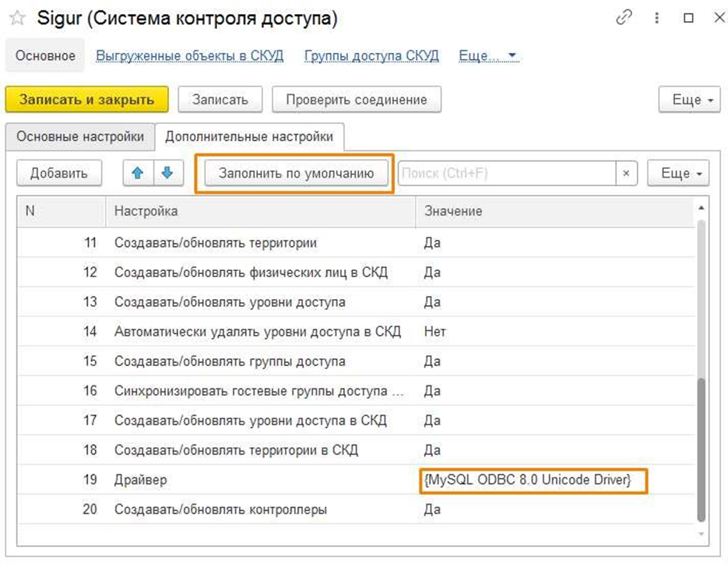Expand the top-right Еще dropdown button
Viewport: 728px width, 563px height.
[689, 100]
